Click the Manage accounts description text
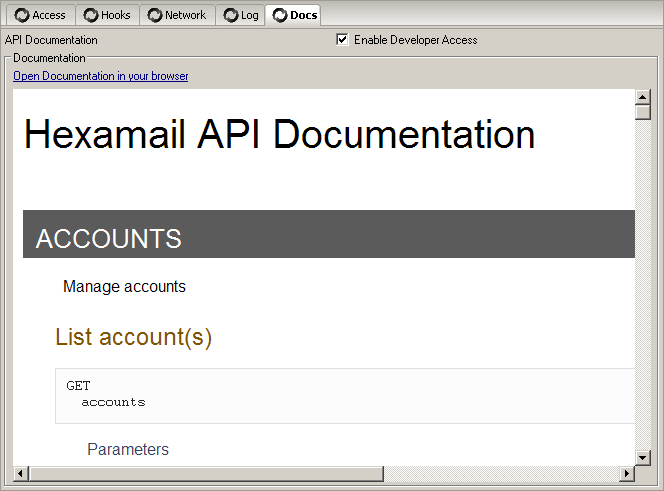 124,287
